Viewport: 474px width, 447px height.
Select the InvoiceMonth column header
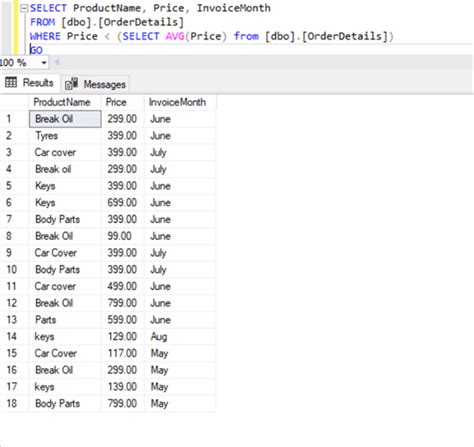tap(180, 102)
